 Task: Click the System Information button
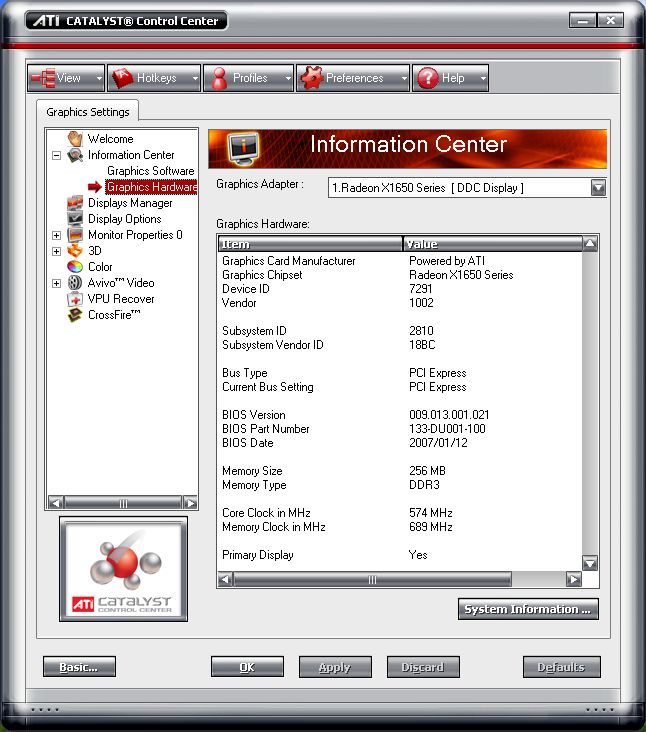coord(528,609)
